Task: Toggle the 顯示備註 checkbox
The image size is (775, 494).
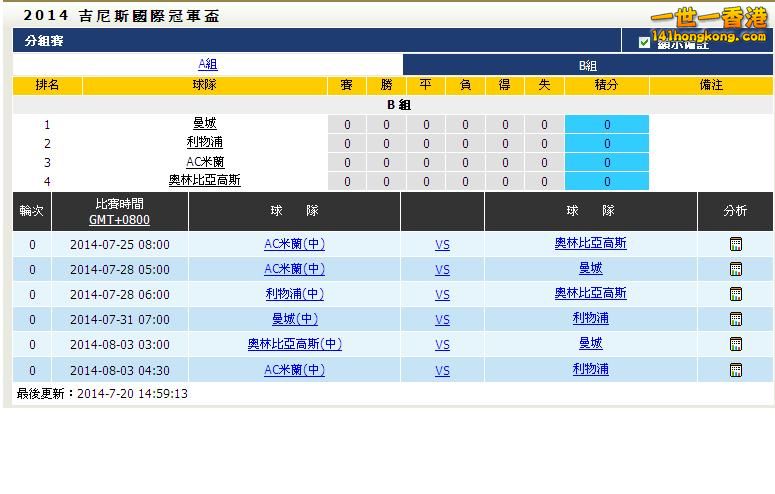Action: click(644, 43)
